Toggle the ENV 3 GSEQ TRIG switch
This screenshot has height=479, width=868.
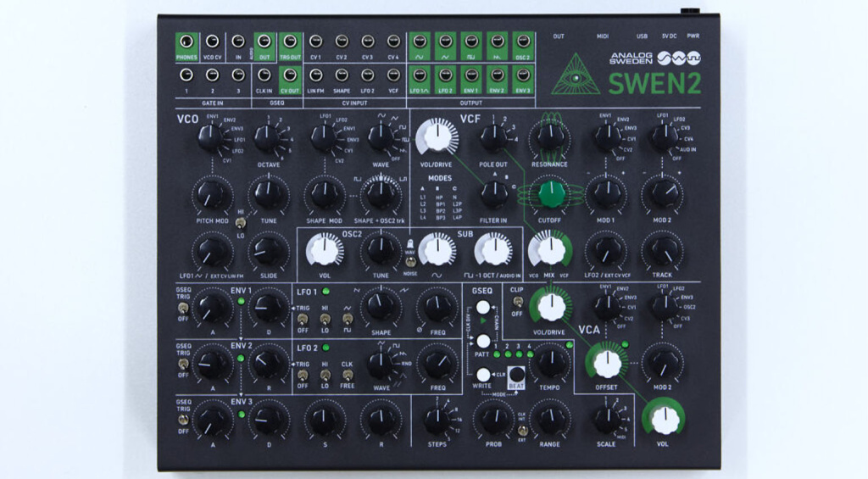[182, 420]
